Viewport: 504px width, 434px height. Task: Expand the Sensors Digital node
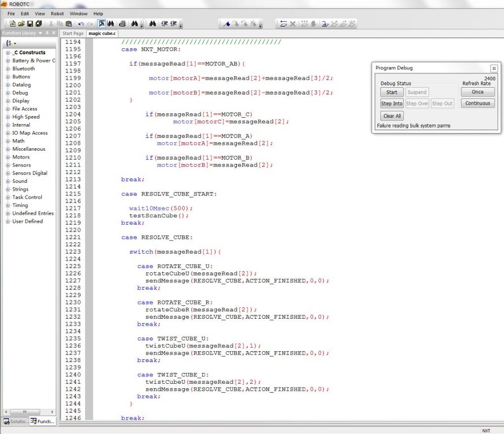pos(8,173)
